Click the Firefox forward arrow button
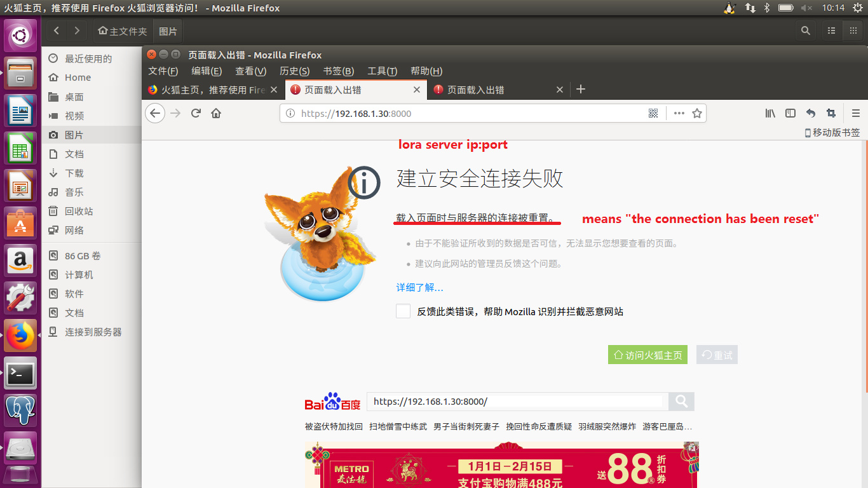The width and height of the screenshot is (868, 488). point(175,113)
